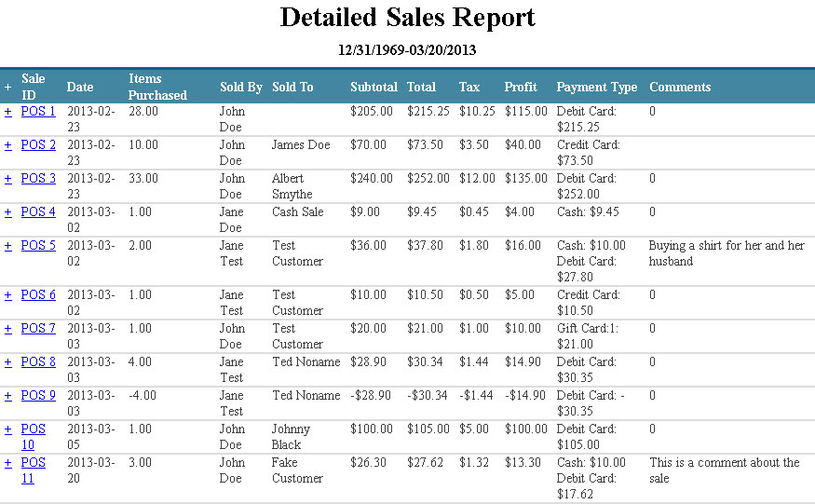Sort by the Date column header
The width and height of the screenshot is (815, 504).
[80, 88]
